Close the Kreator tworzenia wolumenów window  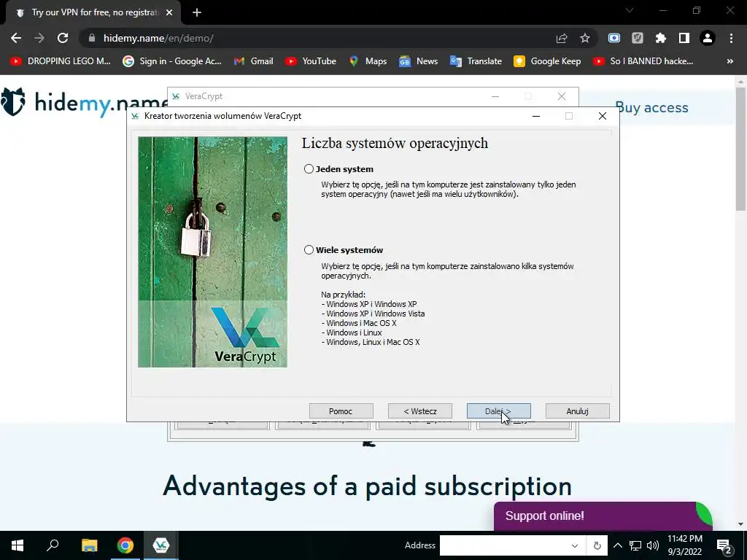coord(603,116)
